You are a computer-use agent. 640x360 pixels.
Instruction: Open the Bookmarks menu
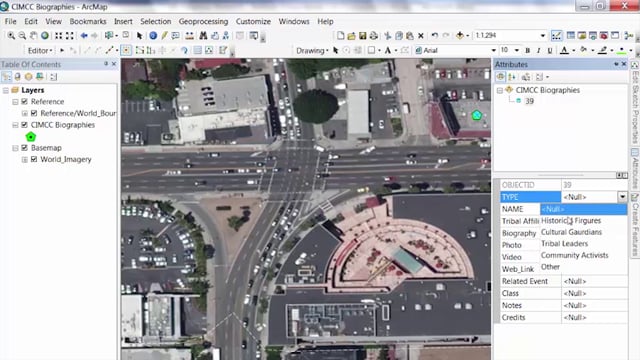tap(88, 21)
